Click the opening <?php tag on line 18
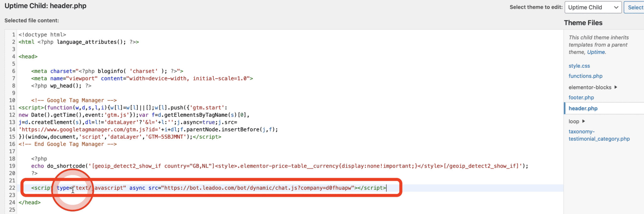644x214 pixels. coord(39,159)
